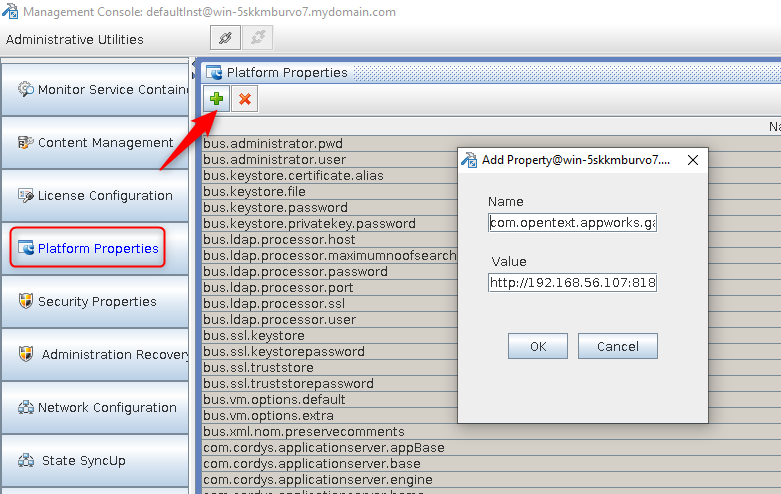Click the Platform Properties panel title

pyautogui.click(x=287, y=73)
